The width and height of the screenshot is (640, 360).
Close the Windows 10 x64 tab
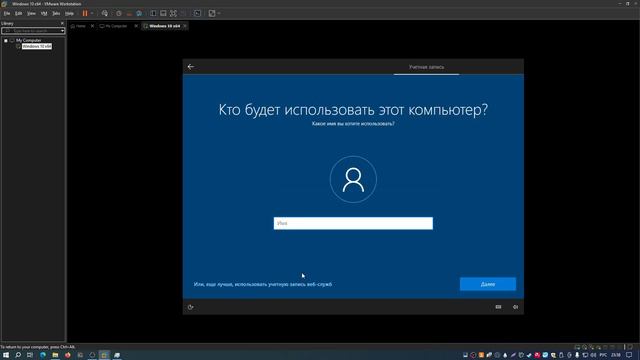[185, 26]
